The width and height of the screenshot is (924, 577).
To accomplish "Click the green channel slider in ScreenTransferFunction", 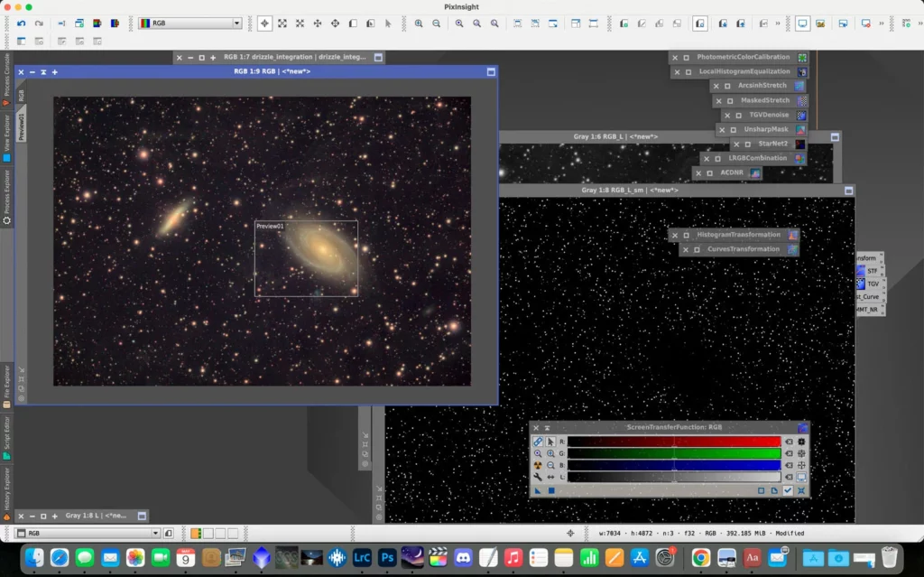I will pos(673,453).
